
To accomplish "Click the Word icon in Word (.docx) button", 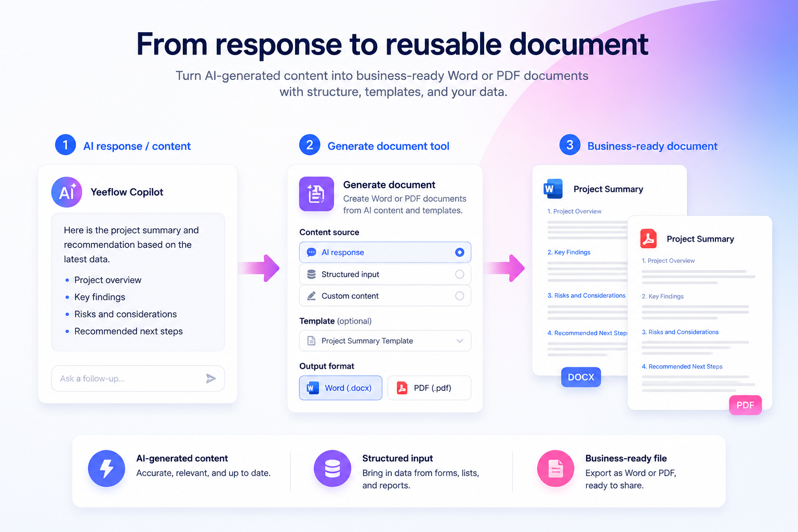I will point(313,388).
